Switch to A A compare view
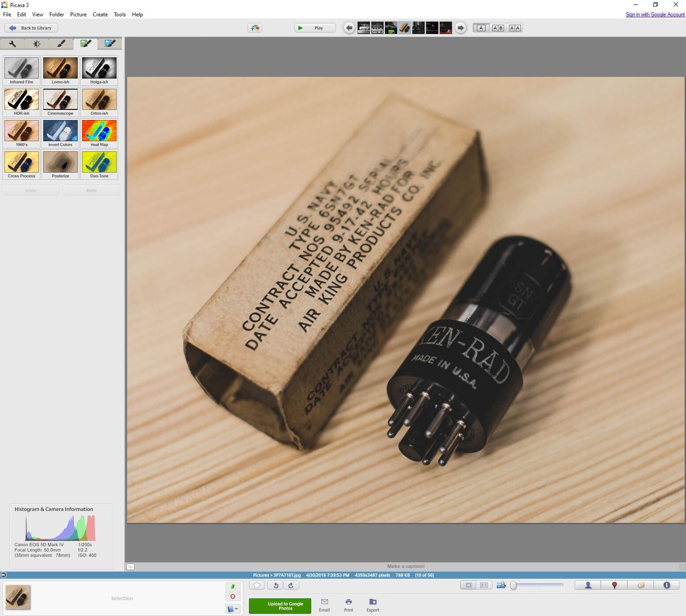The height and width of the screenshot is (616, 686). click(515, 28)
